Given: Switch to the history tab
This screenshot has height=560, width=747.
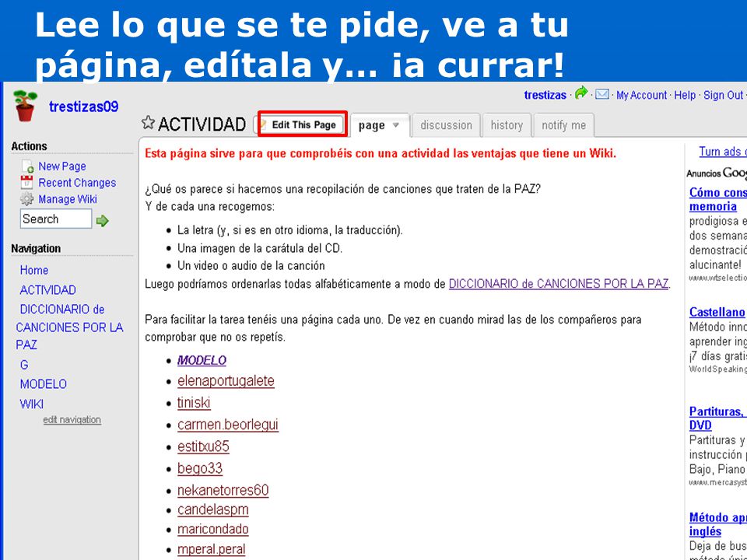Looking at the screenshot, I should click(507, 125).
